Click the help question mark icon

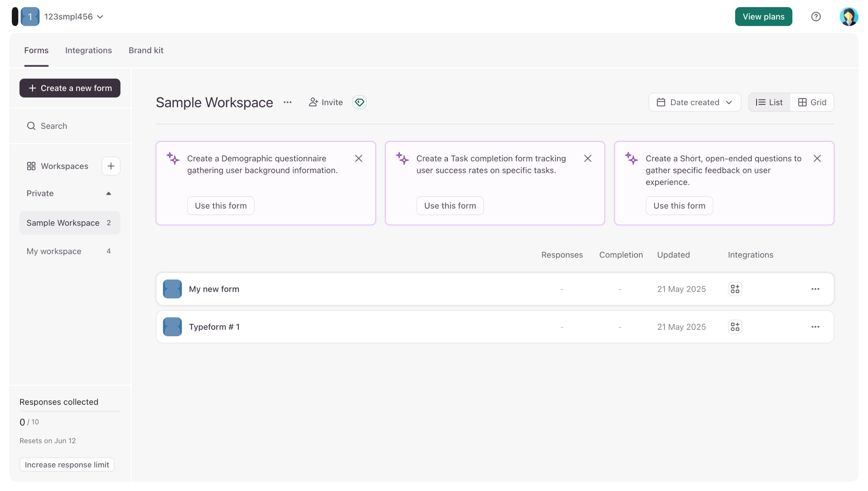815,17
